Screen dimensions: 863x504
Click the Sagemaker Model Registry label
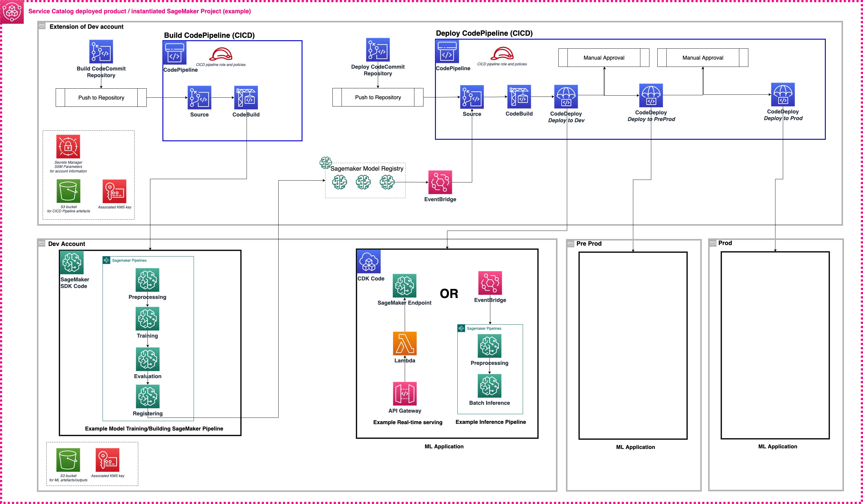click(367, 169)
